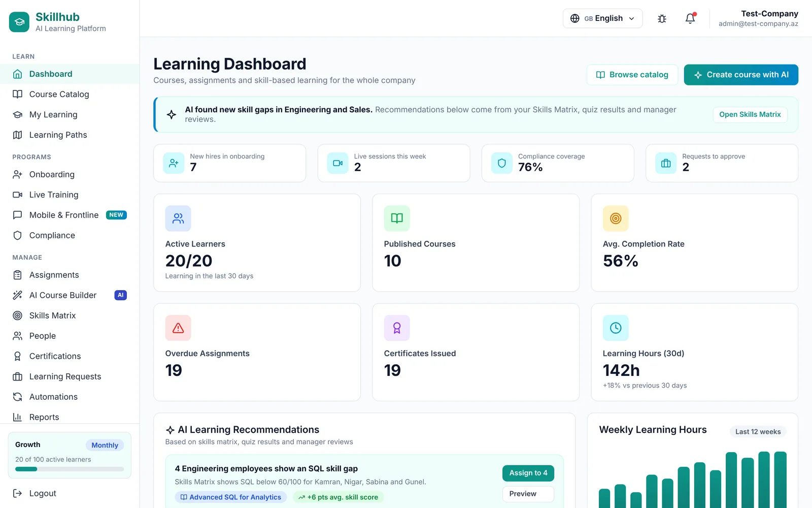Click '+18% vs previous 30 days' text

pyautogui.click(x=645, y=386)
